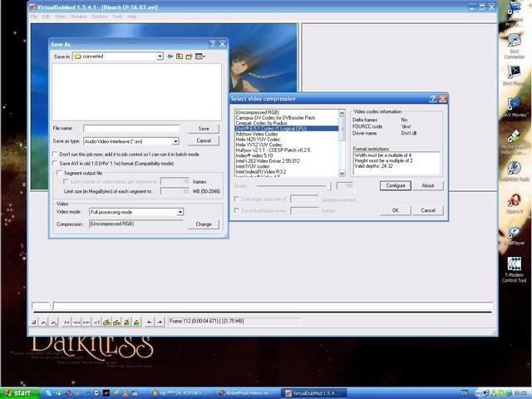
Task: Expand the Video mode dropdown
Action: [x=180, y=212]
